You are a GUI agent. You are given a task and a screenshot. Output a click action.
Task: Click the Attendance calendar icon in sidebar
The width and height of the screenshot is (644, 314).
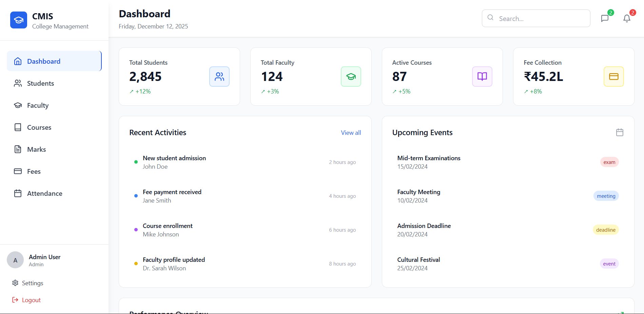coord(18,193)
